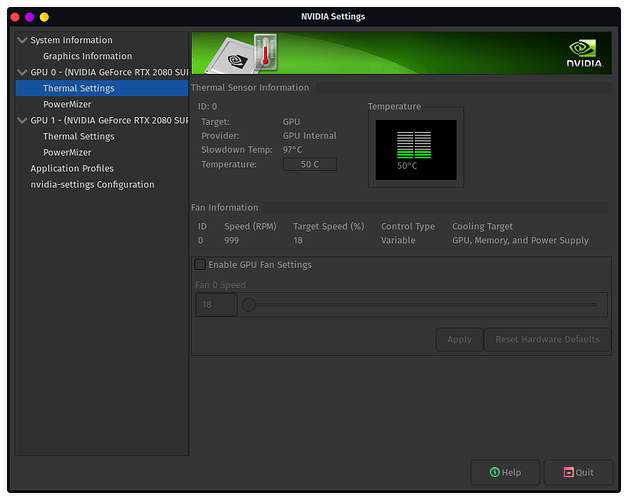
Task: Click the Variable control type value
Action: pyautogui.click(x=398, y=240)
